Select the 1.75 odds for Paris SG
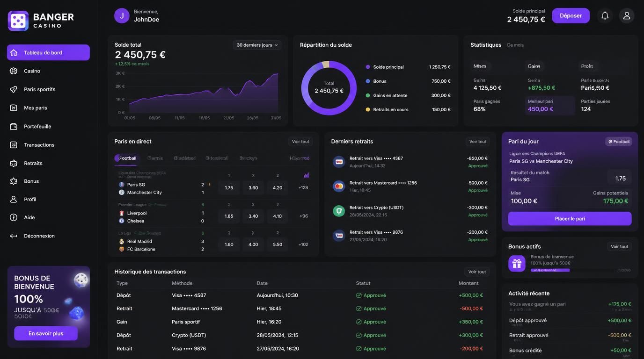 pos(229,187)
